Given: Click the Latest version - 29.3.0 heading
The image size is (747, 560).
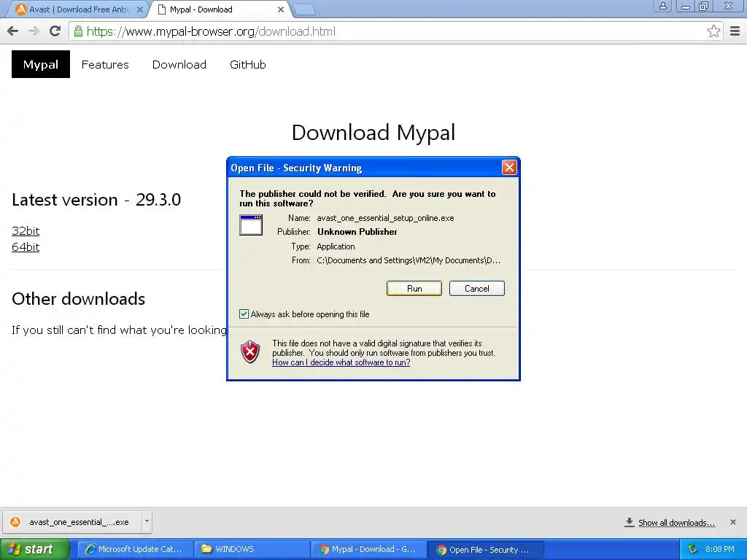Looking at the screenshot, I should (96, 200).
